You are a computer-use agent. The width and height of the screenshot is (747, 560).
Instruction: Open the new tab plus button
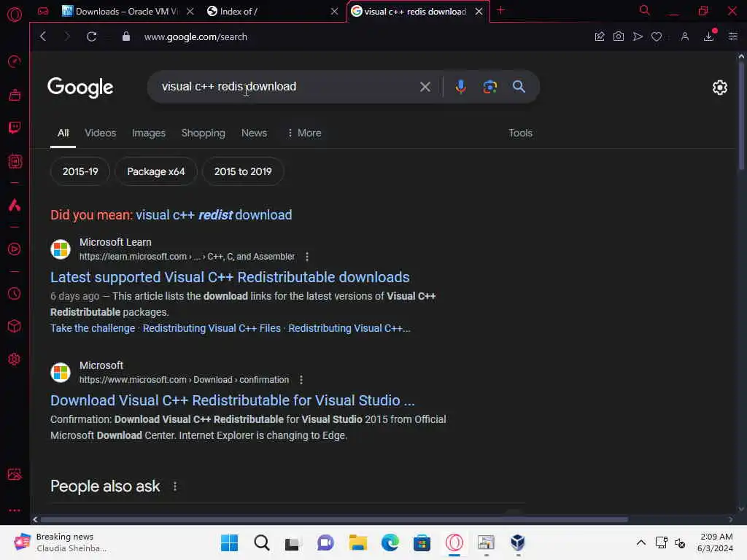(500, 10)
